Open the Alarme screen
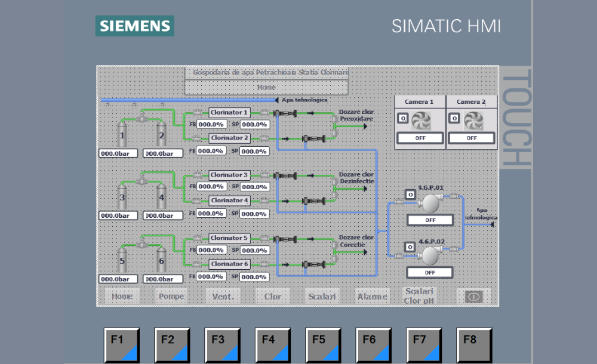The height and width of the screenshot is (364, 597). [373, 296]
